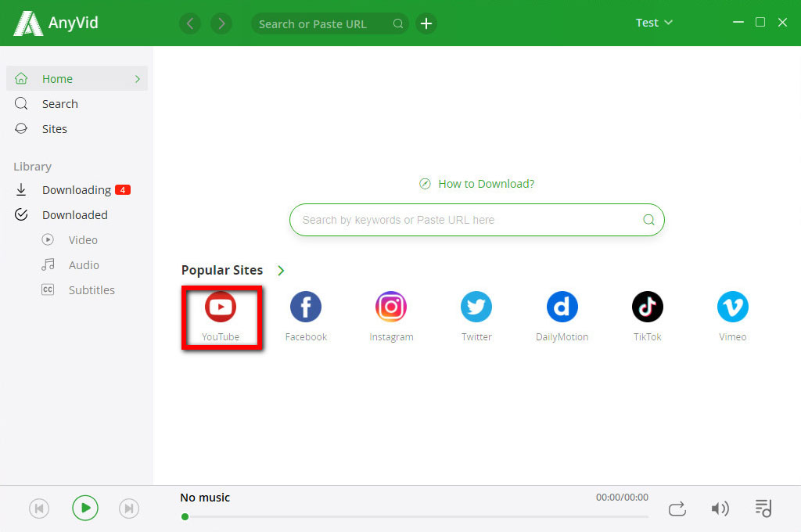Image resolution: width=801 pixels, height=532 pixels.
Task: Toggle repeat mode icon
Action: point(677,509)
